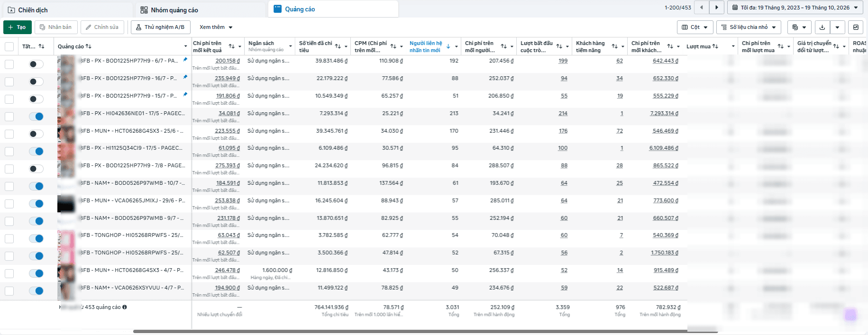The width and height of the screenshot is (868, 335).
Task: Open the reports icon dropdown
Action: [x=799, y=27]
